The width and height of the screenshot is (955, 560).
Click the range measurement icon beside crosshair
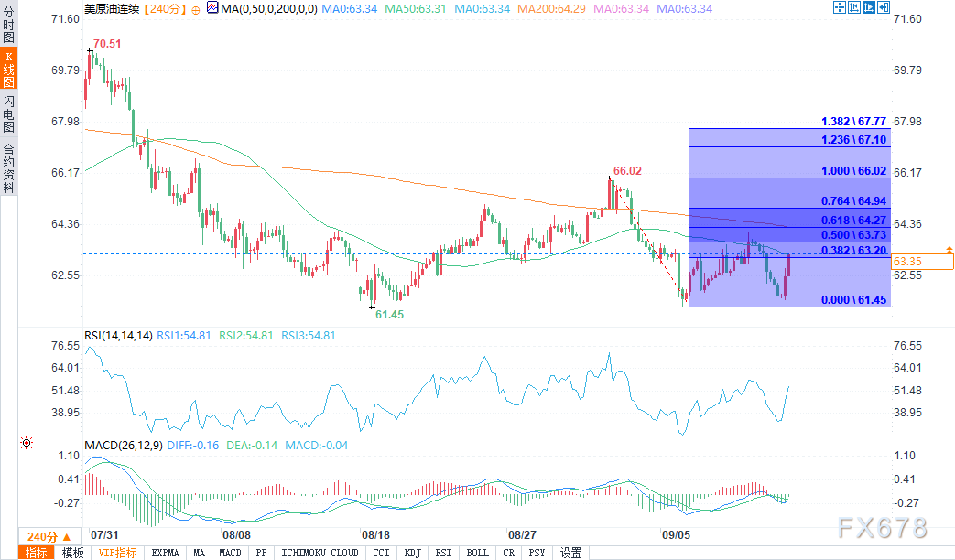856,8
